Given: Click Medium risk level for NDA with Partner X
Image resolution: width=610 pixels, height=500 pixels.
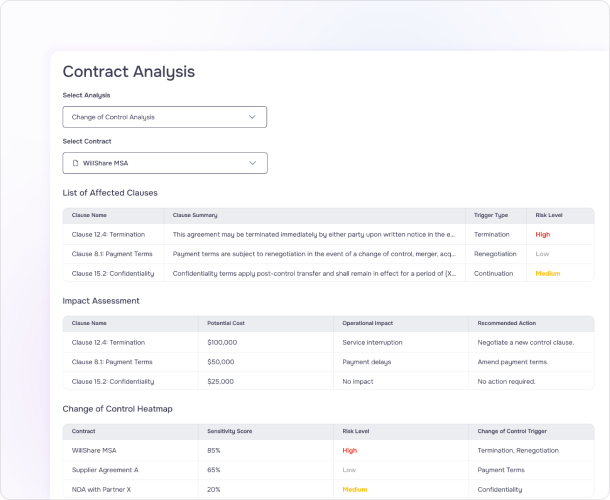Looking at the screenshot, I should pyautogui.click(x=355, y=489).
